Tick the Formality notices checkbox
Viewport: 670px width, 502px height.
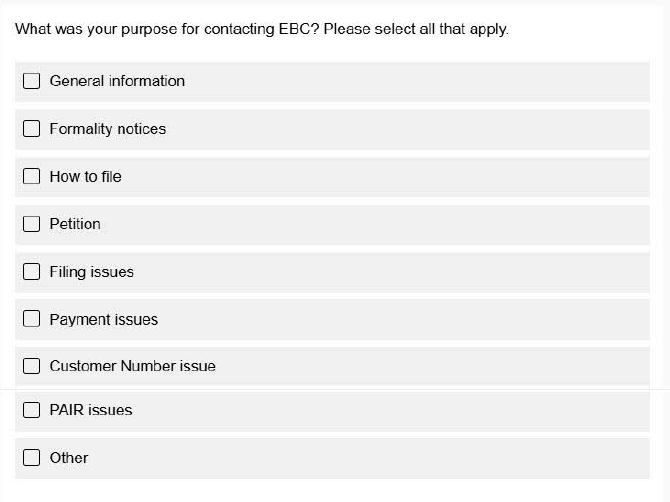tap(32, 129)
